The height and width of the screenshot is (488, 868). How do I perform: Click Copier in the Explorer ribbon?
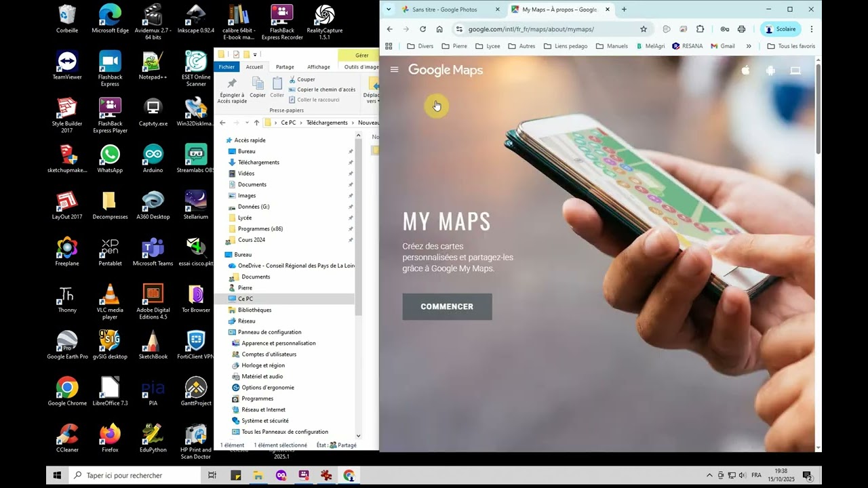[258, 87]
